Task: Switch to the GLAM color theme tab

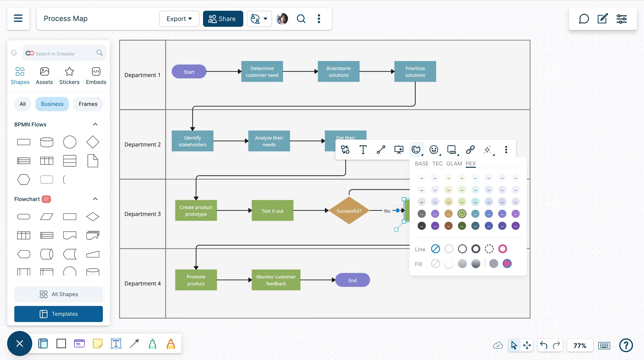Action: pos(454,163)
